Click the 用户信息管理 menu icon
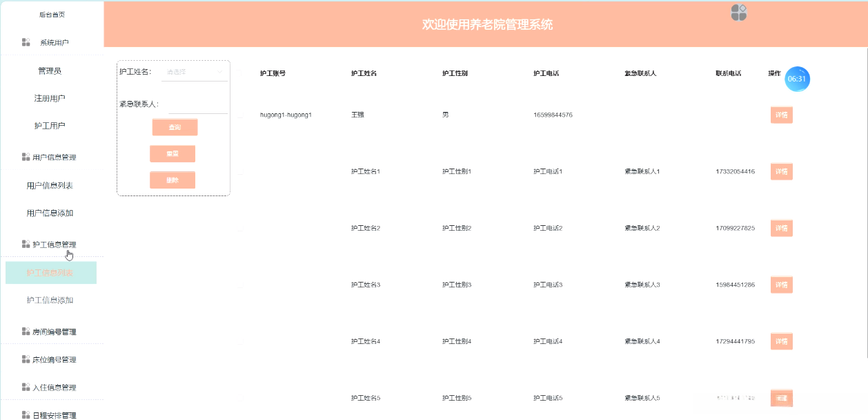 pos(26,157)
